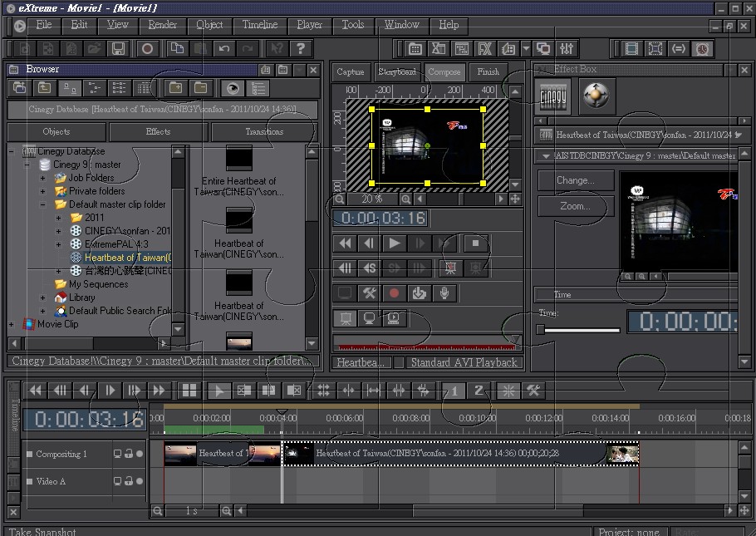The height and width of the screenshot is (536, 756).
Task: Open the audio mixer sliders icon
Action: click(567, 49)
